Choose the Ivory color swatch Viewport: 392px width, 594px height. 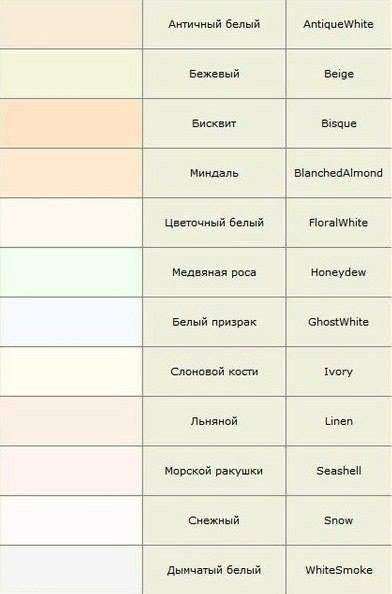71,371
